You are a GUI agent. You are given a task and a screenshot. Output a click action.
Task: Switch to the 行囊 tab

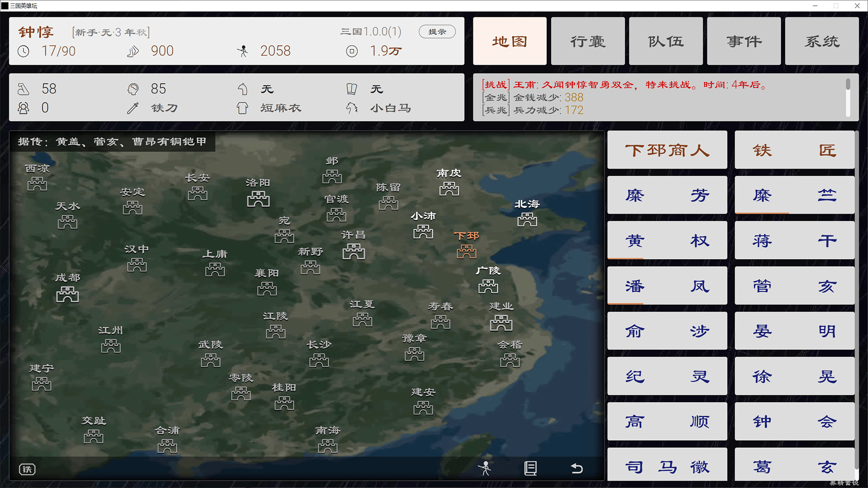coord(588,41)
